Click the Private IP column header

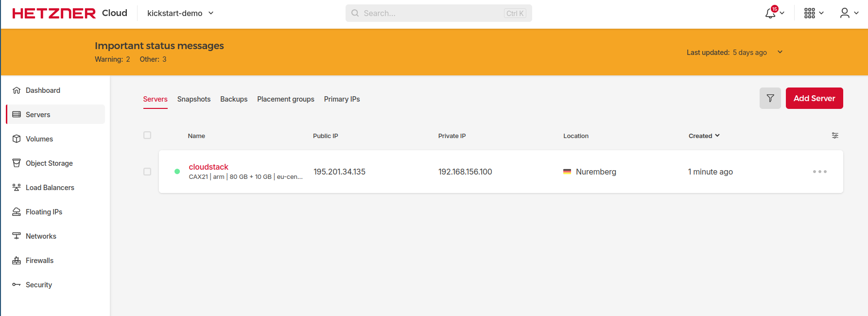click(452, 136)
